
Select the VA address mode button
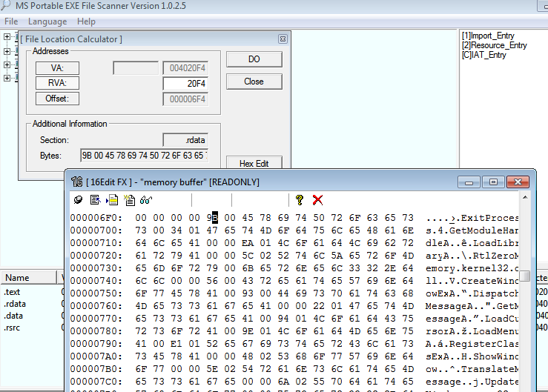pyautogui.click(x=57, y=68)
